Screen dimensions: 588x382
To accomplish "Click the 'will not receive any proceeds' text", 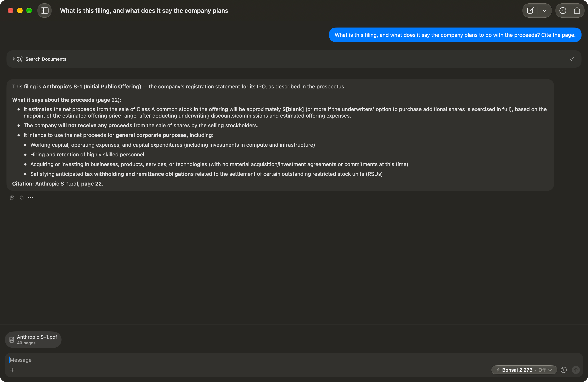I will pyautogui.click(x=95, y=125).
